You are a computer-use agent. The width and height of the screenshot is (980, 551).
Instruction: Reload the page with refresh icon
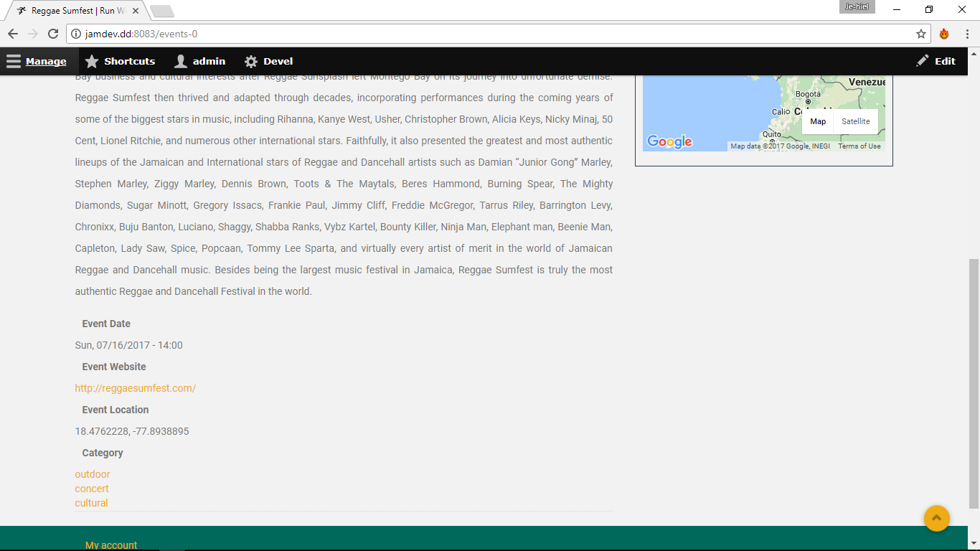click(53, 34)
